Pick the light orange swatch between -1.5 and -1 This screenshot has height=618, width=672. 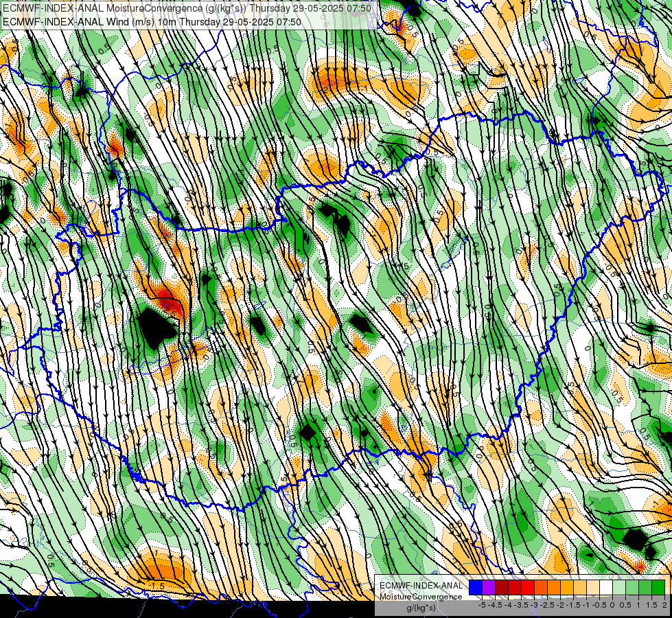point(580,588)
